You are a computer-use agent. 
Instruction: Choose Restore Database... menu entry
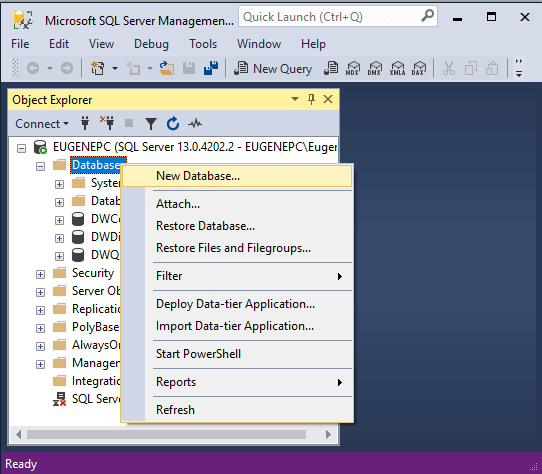click(x=205, y=226)
